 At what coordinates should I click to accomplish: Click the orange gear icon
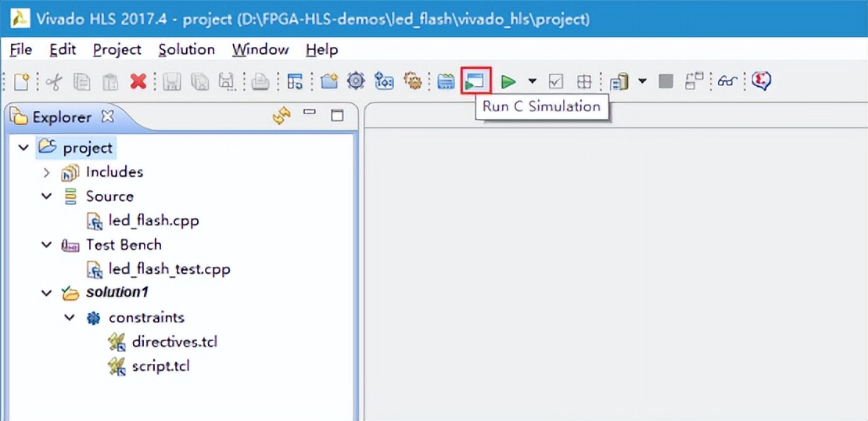412,81
